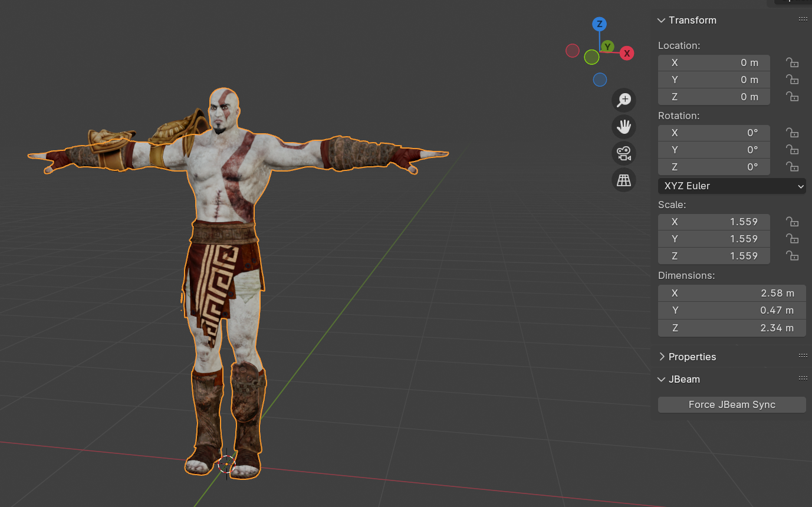Image resolution: width=812 pixels, height=507 pixels.
Task: Click the Rotation Y field
Action: [714, 150]
